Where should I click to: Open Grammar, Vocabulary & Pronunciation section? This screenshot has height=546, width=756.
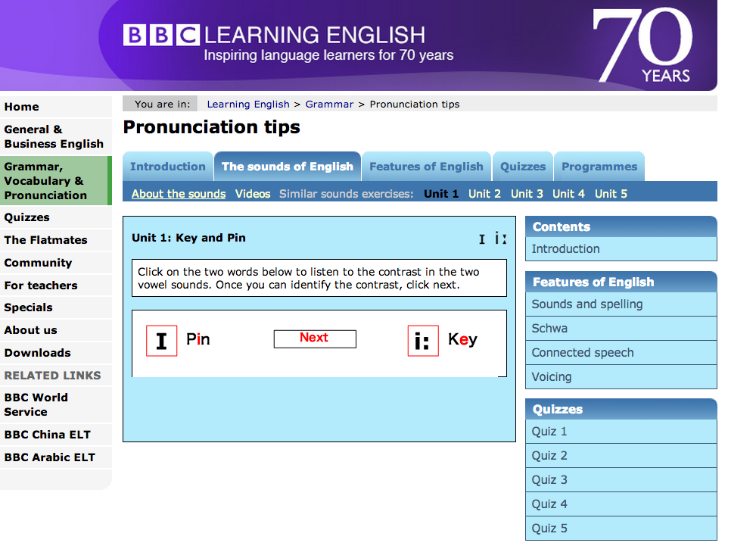point(56,181)
